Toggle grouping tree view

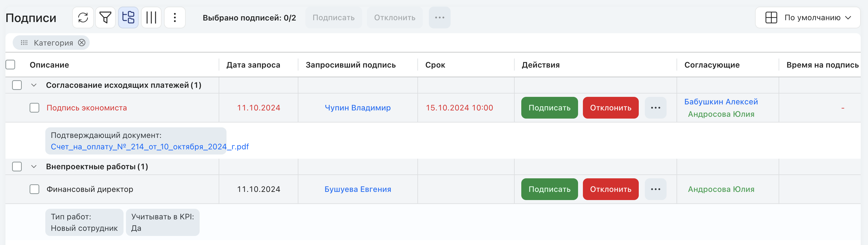click(128, 17)
